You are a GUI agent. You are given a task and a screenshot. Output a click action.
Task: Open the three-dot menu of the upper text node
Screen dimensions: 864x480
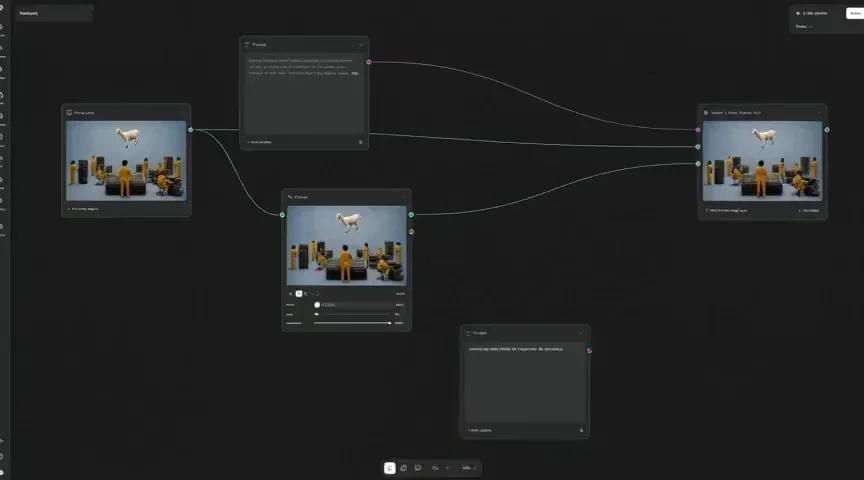[x=361, y=45]
